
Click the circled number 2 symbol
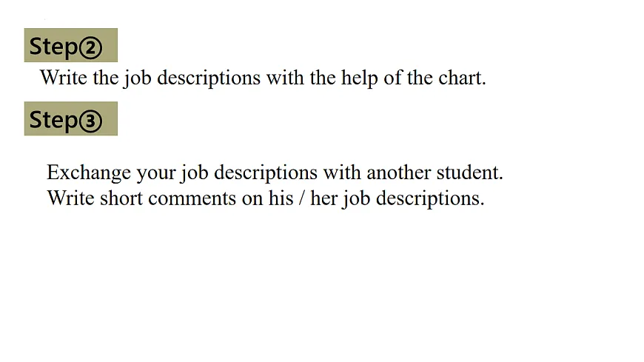click(90, 48)
